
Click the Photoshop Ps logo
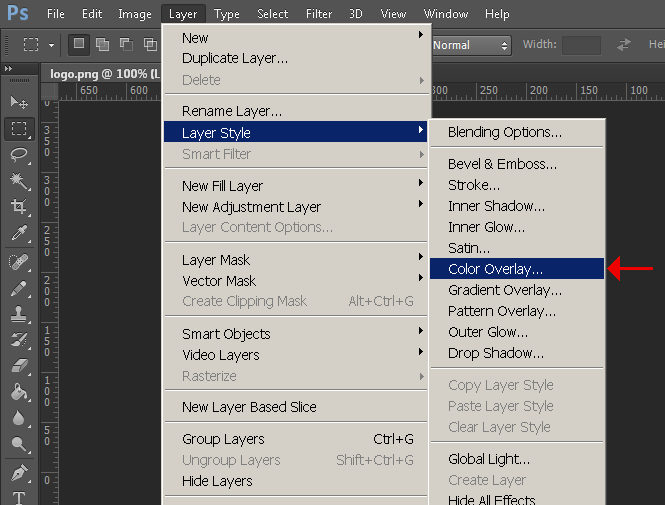tap(18, 13)
